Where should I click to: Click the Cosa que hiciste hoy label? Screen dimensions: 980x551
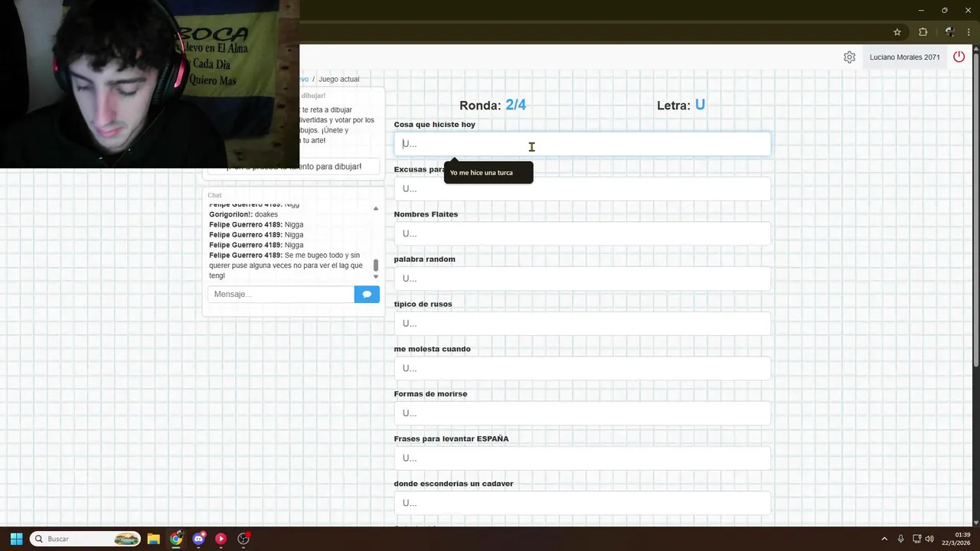point(434,124)
